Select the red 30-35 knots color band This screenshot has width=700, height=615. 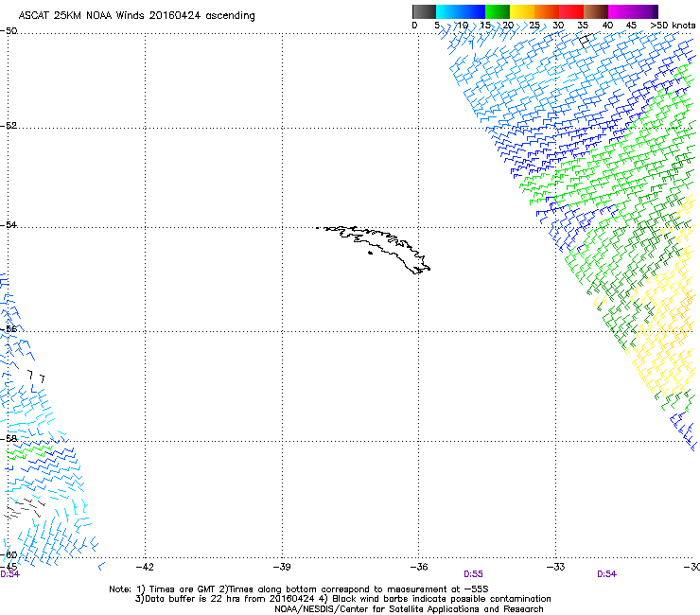coord(571,11)
